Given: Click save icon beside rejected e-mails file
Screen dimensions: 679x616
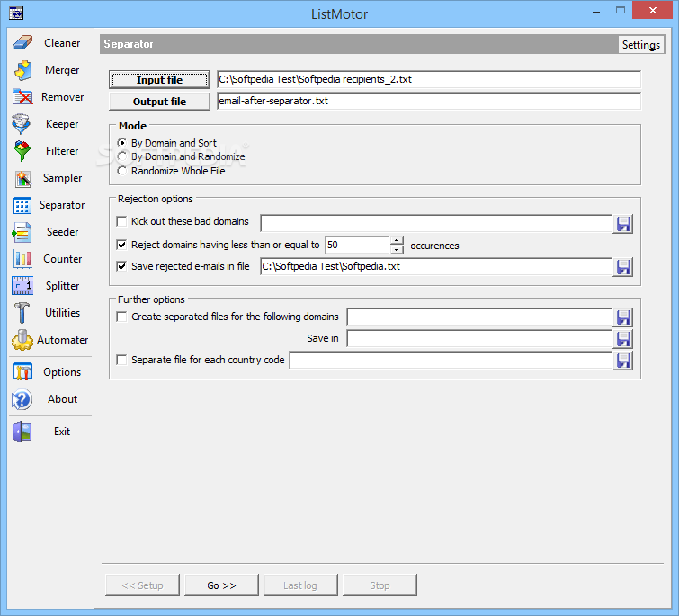Looking at the screenshot, I should pyautogui.click(x=623, y=267).
